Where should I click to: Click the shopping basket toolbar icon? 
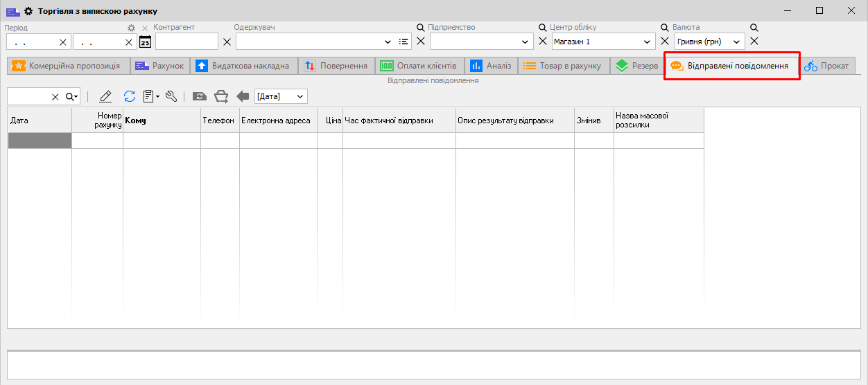click(220, 97)
